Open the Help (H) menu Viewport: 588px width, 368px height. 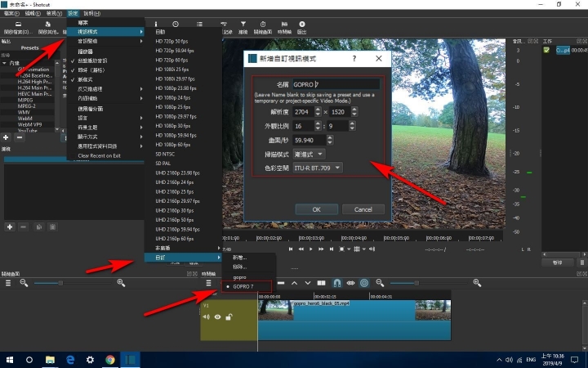point(91,14)
